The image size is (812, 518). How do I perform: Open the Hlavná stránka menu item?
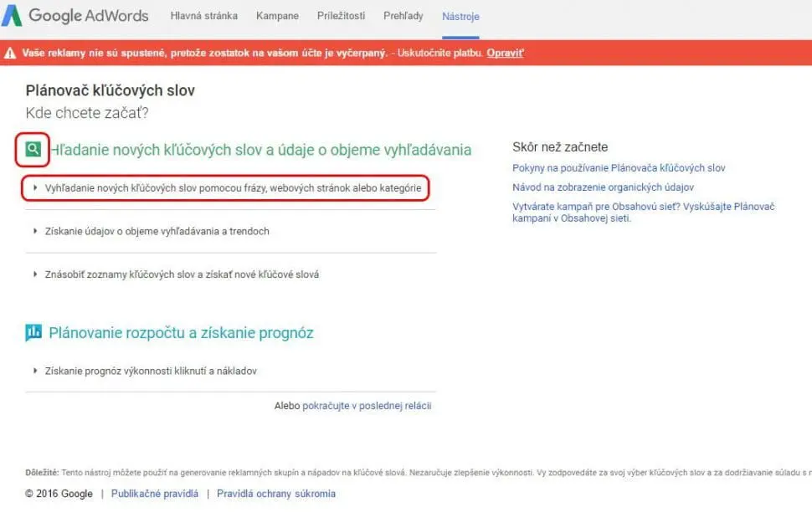tap(203, 15)
